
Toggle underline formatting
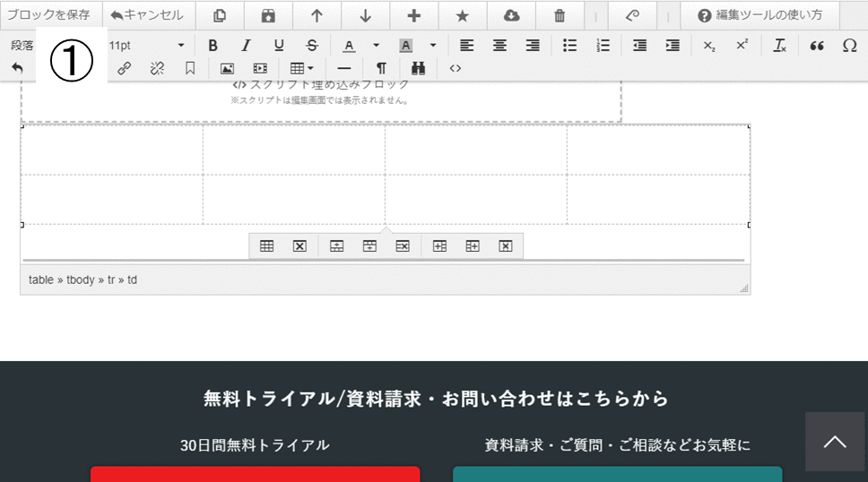click(279, 46)
